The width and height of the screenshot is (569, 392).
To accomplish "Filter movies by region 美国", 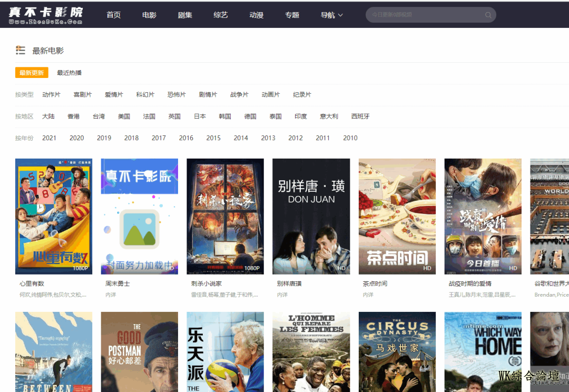I will tap(124, 116).
